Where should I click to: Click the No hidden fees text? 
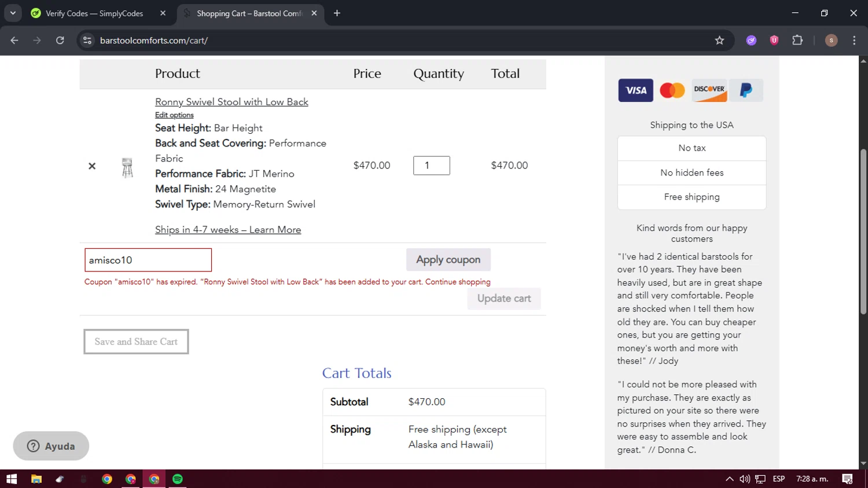coord(692,173)
